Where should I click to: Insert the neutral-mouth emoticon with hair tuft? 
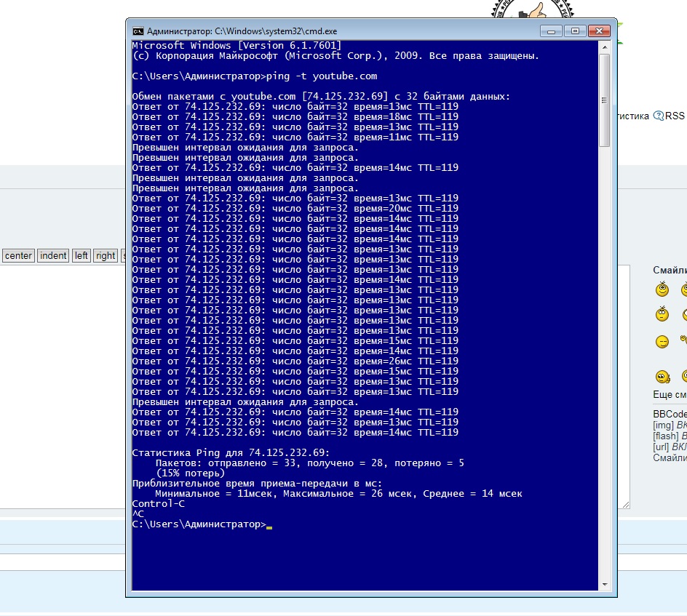(x=662, y=314)
